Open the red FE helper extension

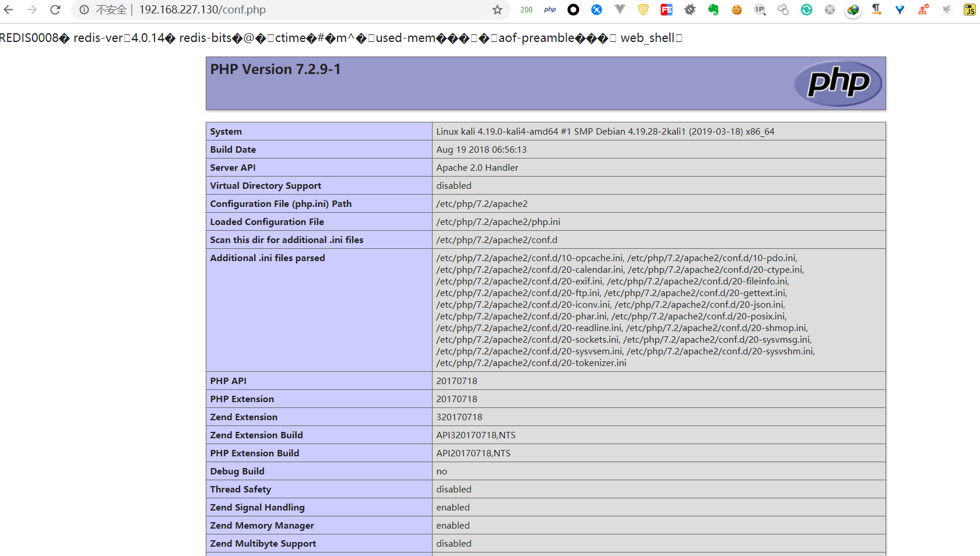tap(666, 10)
